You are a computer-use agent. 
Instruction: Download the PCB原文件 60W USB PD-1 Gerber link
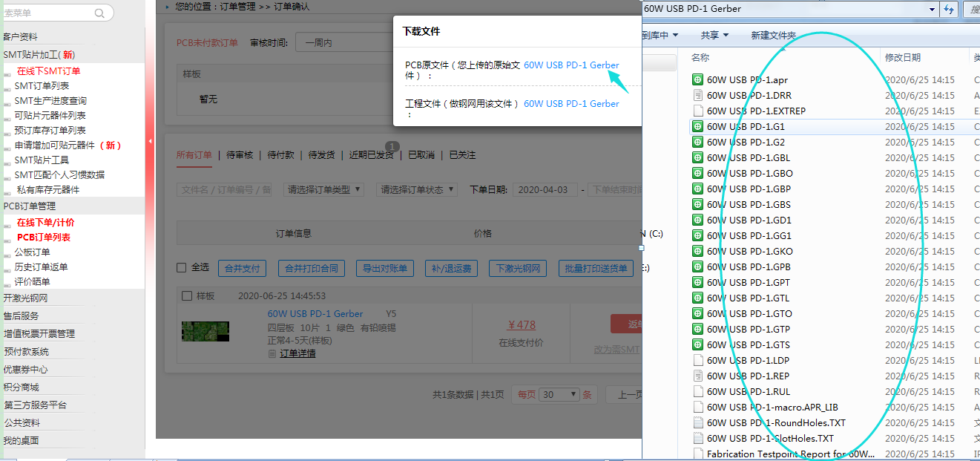571,65
